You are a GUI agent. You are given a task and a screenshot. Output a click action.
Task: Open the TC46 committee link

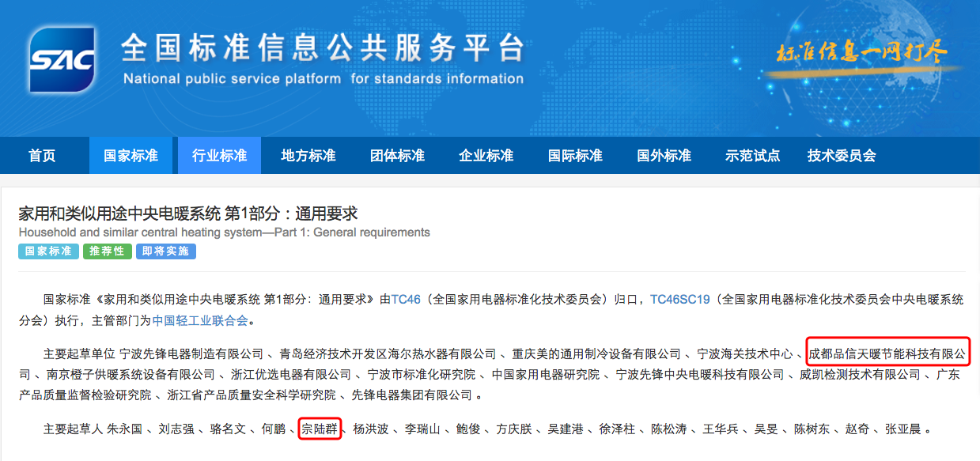point(406,300)
